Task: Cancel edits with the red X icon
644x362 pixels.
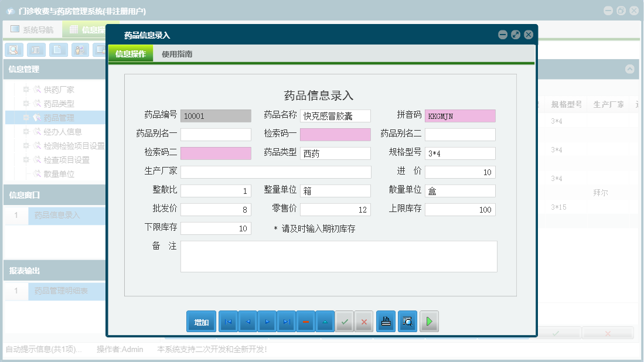Action: pos(364,321)
